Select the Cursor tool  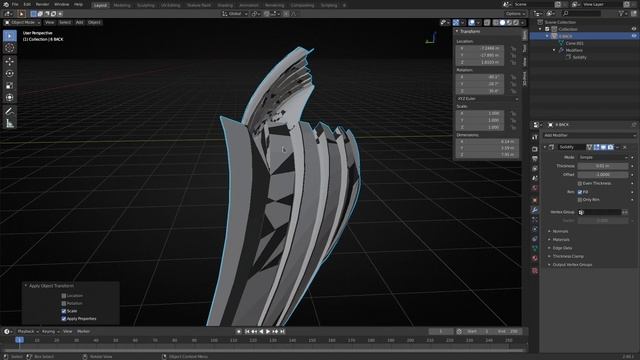click(x=10, y=48)
